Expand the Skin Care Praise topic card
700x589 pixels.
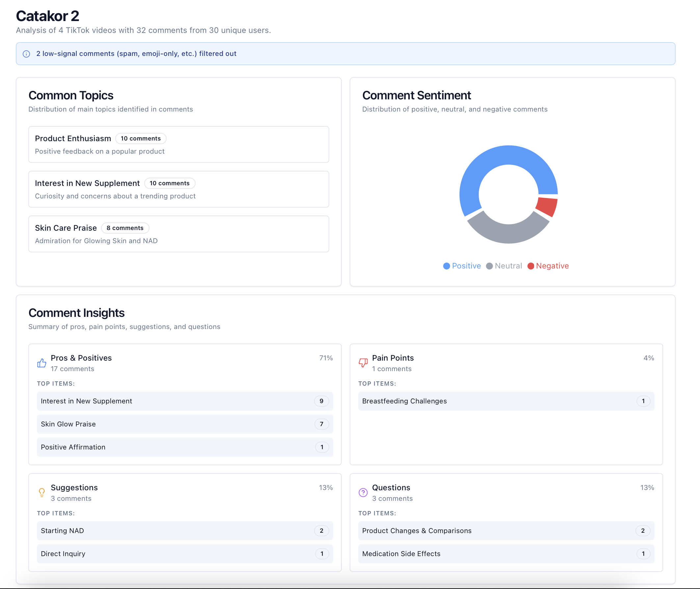[179, 234]
